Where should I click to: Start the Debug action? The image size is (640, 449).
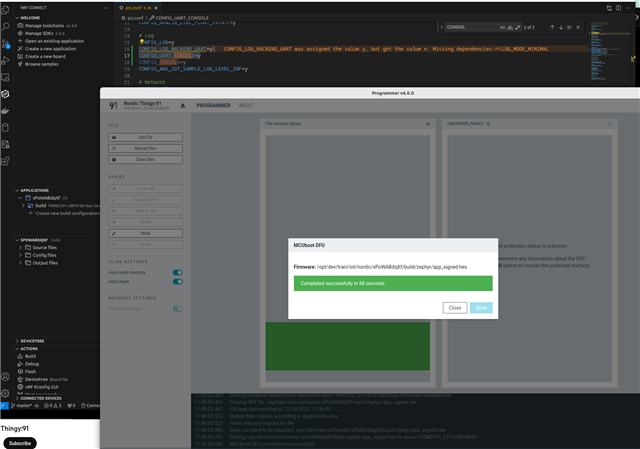(x=31, y=364)
